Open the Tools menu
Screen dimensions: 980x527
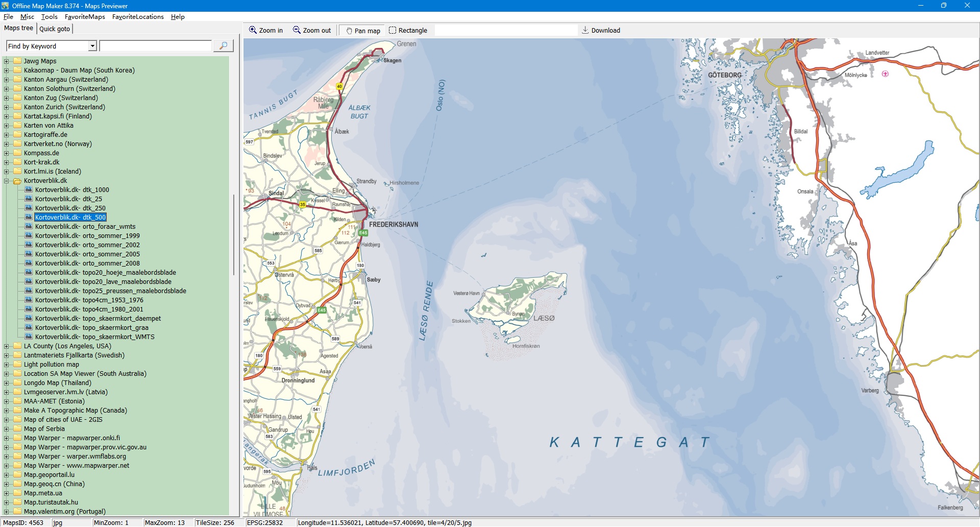tap(50, 17)
